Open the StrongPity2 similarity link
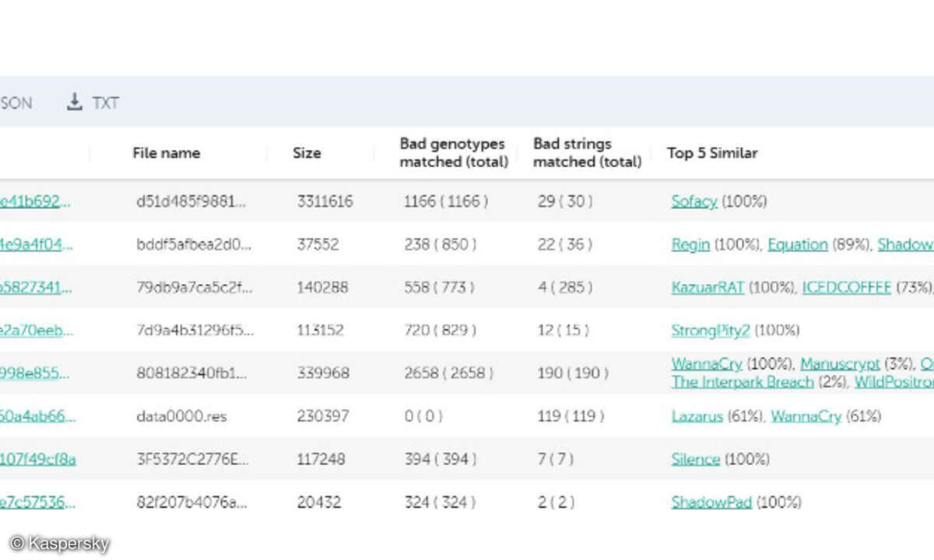This screenshot has height=560, width=934. 711,331
